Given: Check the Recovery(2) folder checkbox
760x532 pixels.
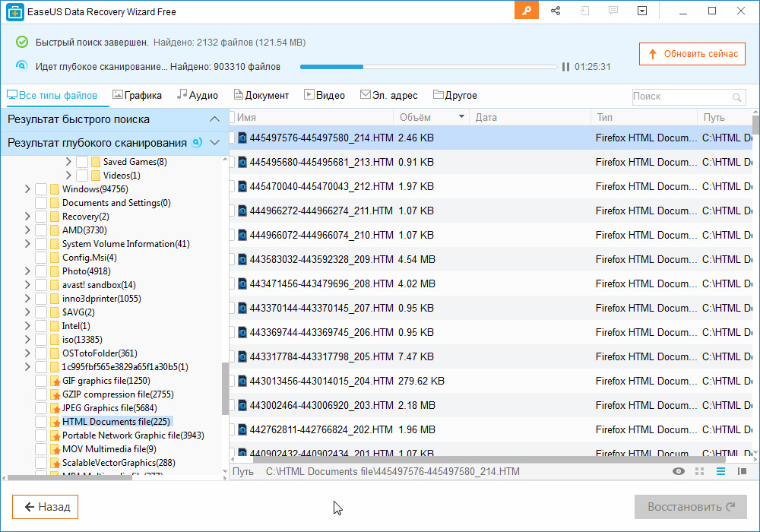Looking at the screenshot, I should [x=41, y=217].
